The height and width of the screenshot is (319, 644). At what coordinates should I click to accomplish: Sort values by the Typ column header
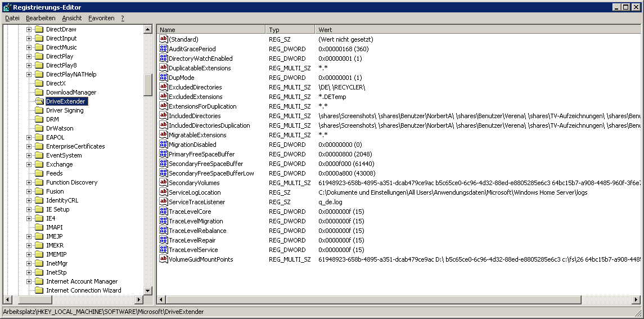click(x=290, y=30)
